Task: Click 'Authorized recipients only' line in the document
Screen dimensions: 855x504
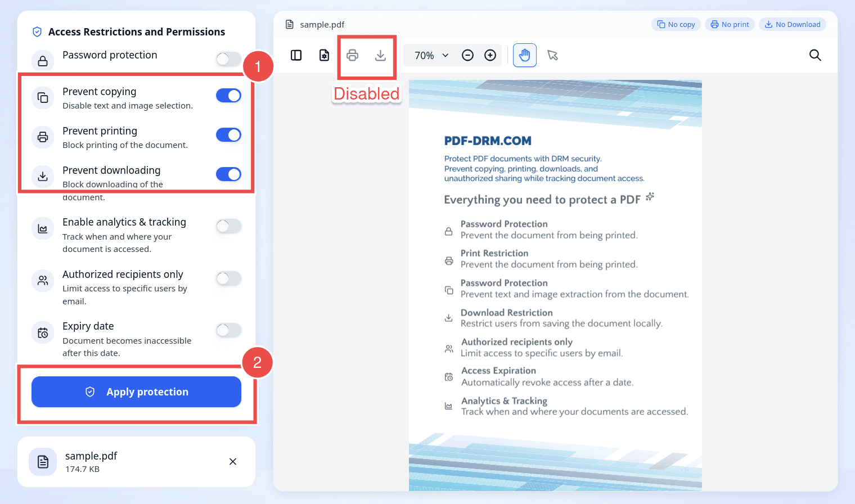Action: 517,342
